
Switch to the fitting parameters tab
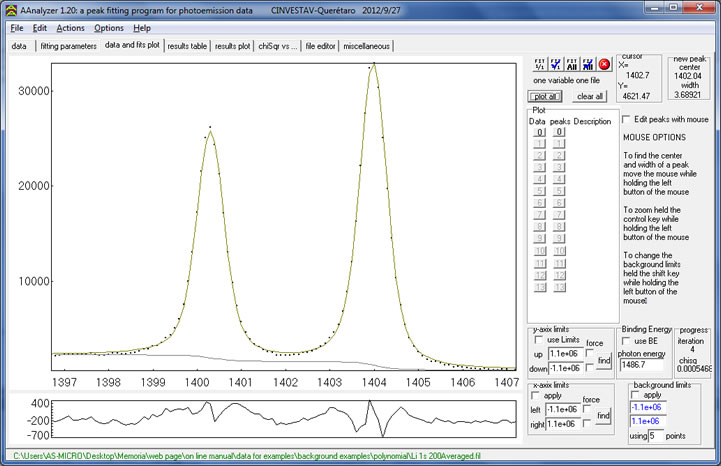tap(68, 46)
